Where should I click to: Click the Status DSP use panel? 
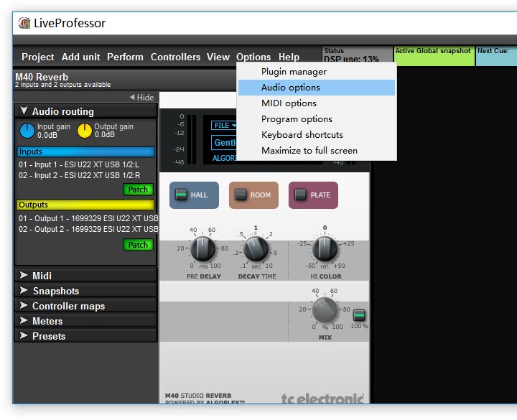tap(357, 55)
